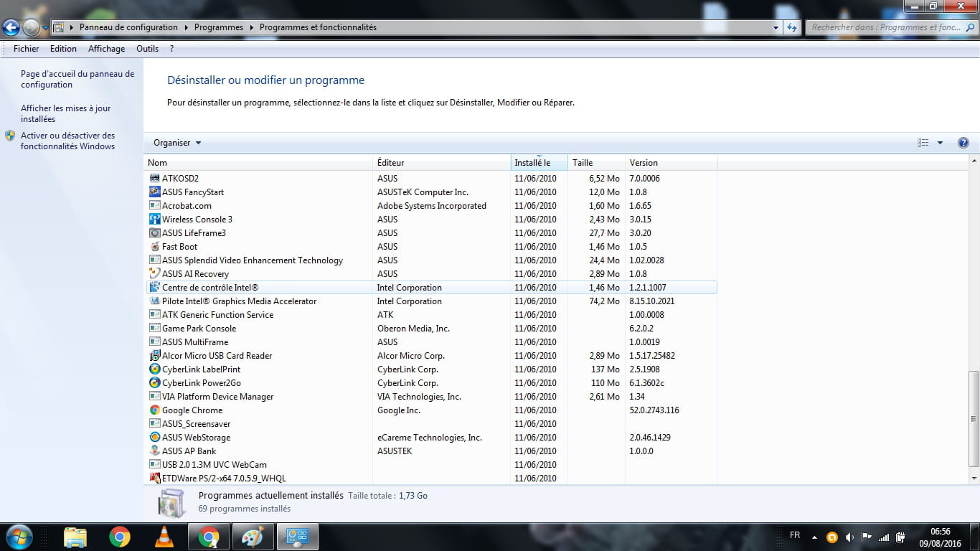Click the Fast Boot icon
The height and width of the screenshot is (551, 980).
[154, 246]
